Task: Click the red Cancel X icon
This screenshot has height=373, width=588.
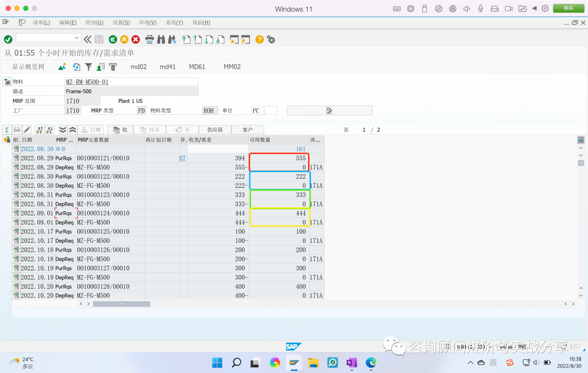Action: pyautogui.click(x=136, y=39)
